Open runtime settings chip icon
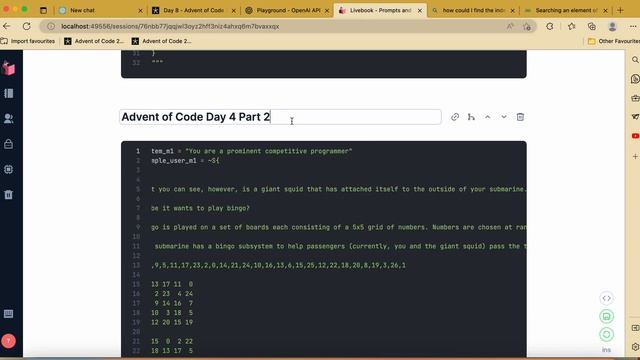640x360 pixels. [x=9, y=169]
